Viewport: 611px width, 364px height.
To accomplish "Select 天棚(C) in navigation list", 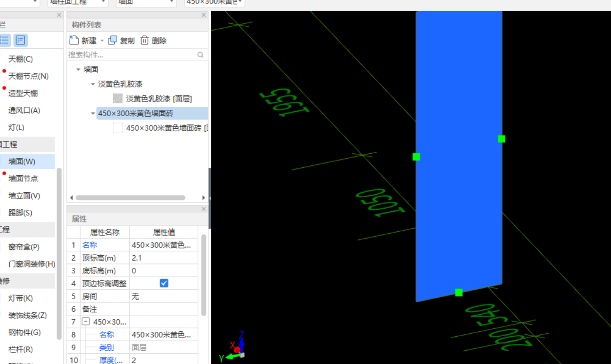I will tap(20, 59).
